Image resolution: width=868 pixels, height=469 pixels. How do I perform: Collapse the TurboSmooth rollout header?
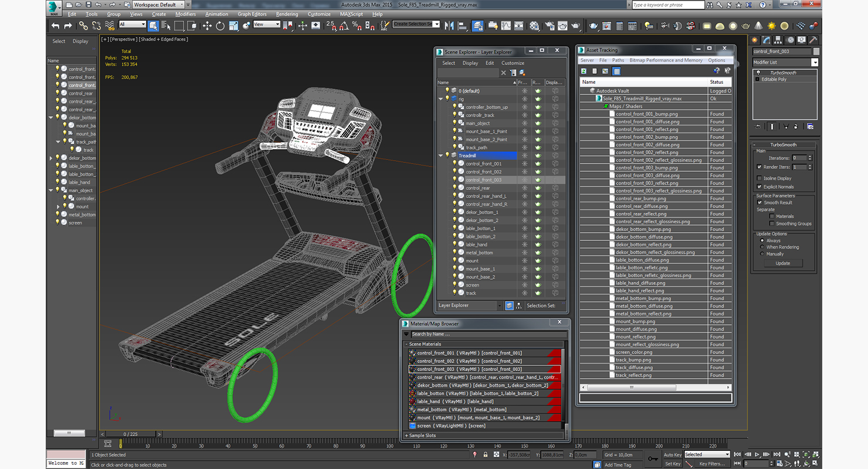[x=783, y=144]
